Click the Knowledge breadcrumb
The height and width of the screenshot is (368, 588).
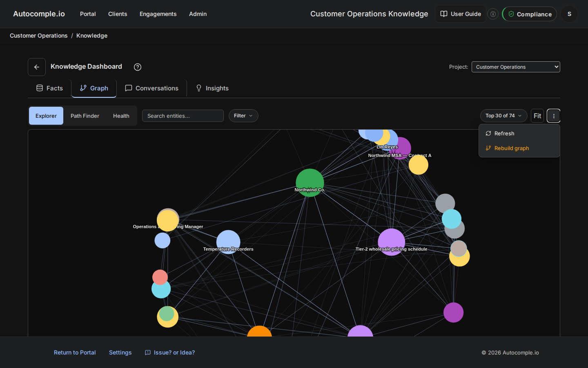point(92,36)
